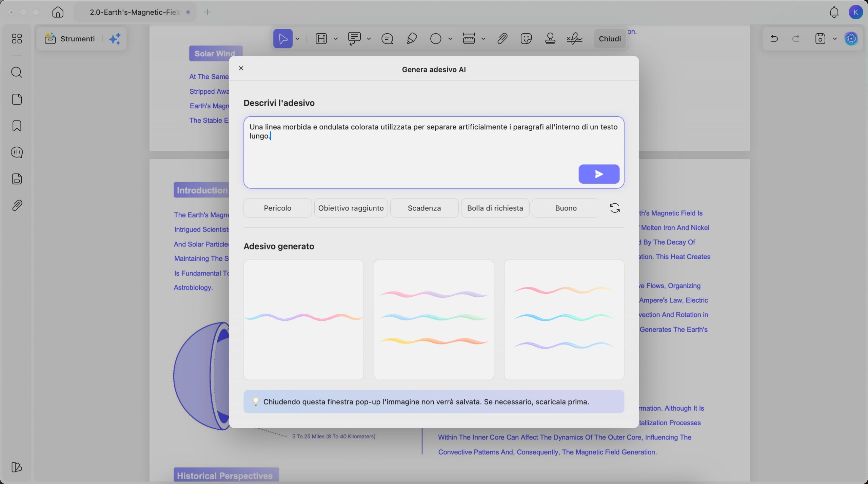Choose the Pericolo prompt suggestion
Screen dimensions: 868x484
(277, 208)
